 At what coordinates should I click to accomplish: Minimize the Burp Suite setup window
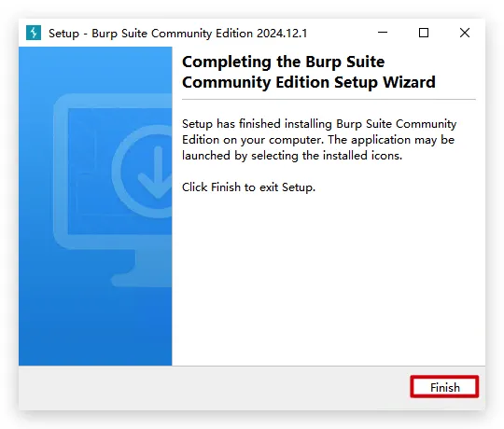coord(383,33)
